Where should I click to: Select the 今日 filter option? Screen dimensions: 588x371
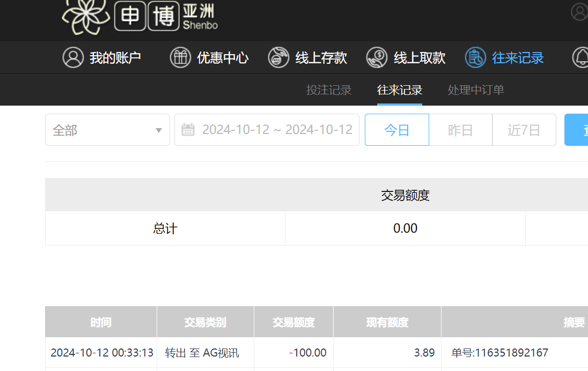(x=396, y=129)
